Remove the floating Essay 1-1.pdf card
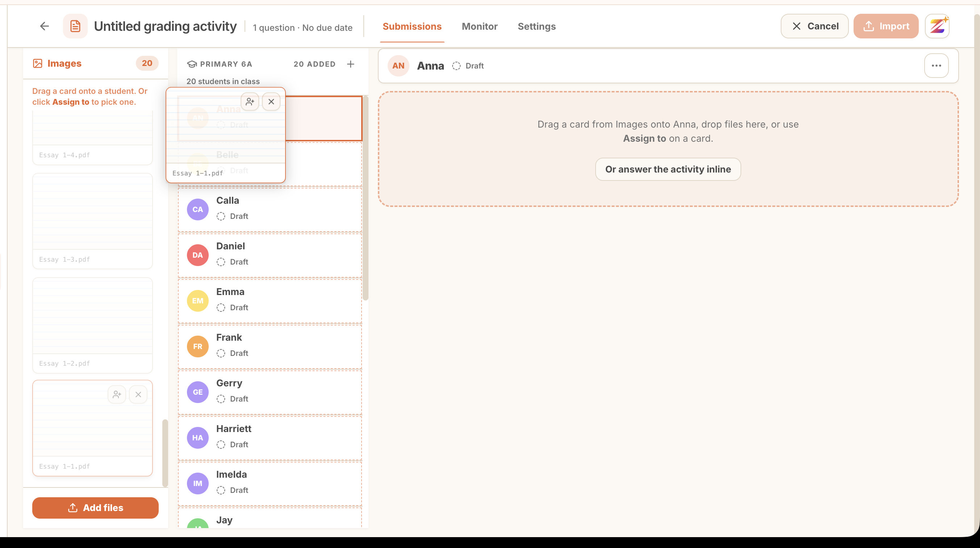 point(271,101)
